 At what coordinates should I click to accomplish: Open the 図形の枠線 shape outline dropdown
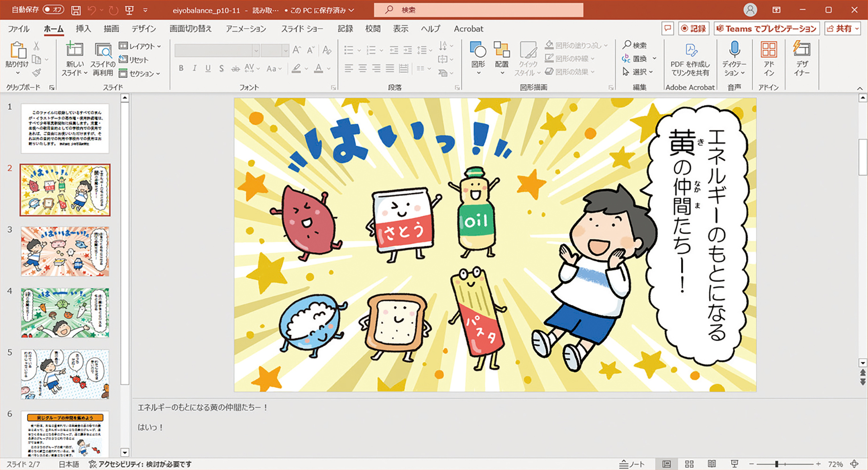(570, 58)
